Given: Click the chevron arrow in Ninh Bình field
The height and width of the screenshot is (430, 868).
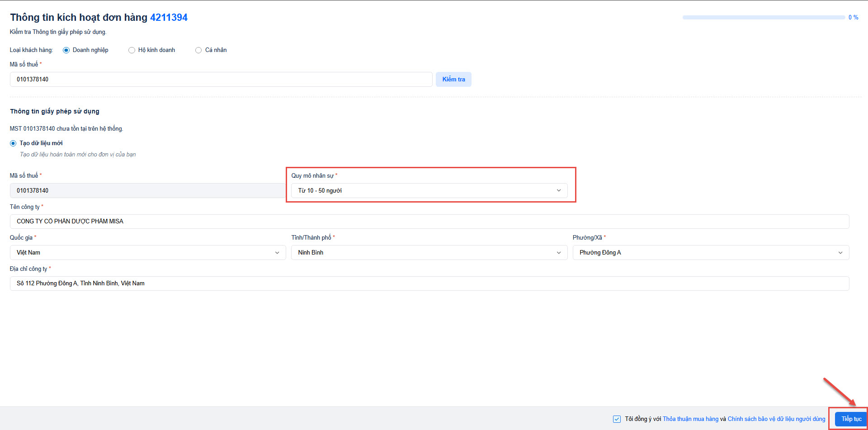Looking at the screenshot, I should pos(559,253).
